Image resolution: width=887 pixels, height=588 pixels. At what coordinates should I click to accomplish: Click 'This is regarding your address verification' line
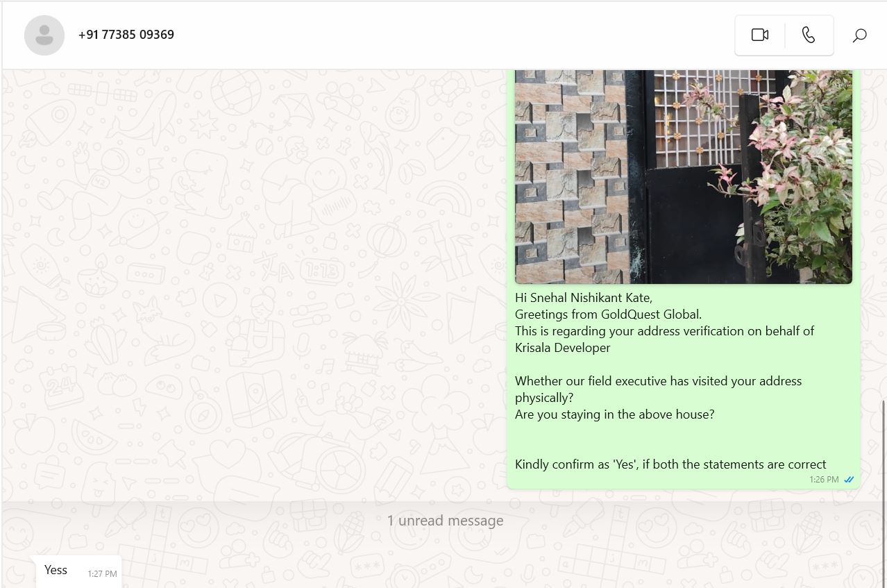[x=664, y=331]
